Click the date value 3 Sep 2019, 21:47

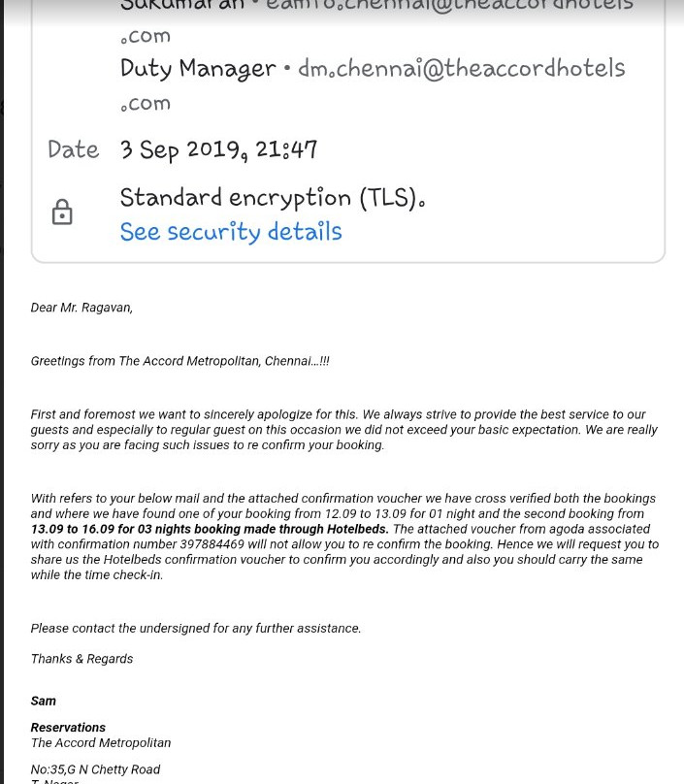coord(219,149)
